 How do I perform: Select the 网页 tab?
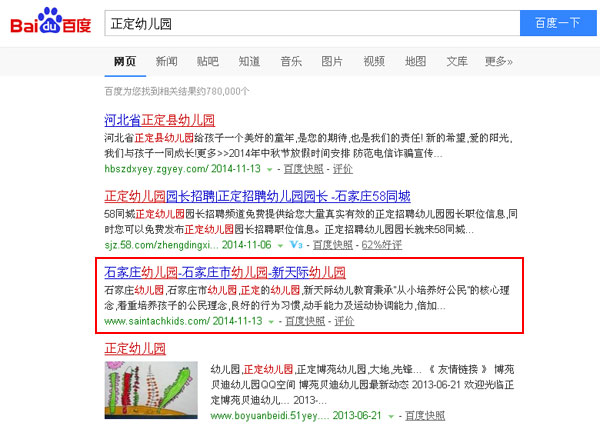[x=125, y=61]
